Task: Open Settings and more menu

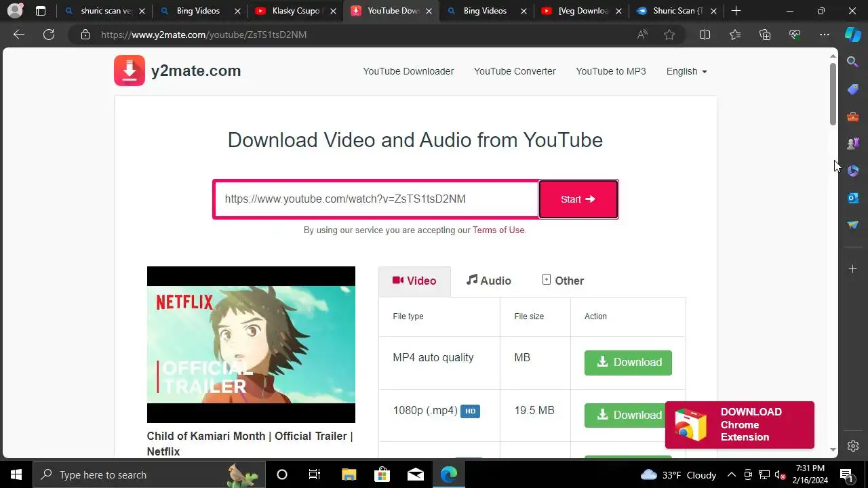Action: 825,35
